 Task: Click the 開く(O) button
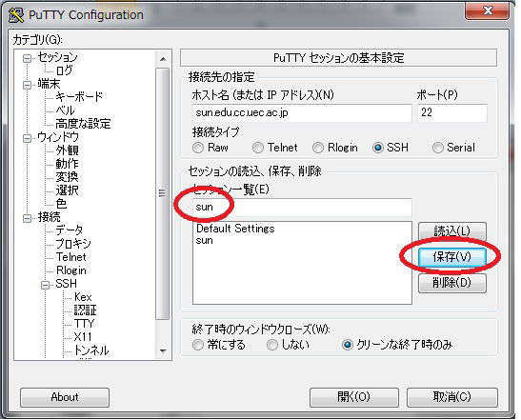coord(354,397)
